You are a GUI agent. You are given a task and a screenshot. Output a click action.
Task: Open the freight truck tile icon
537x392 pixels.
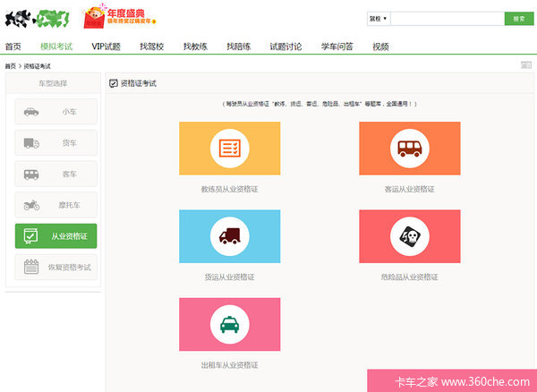point(229,236)
